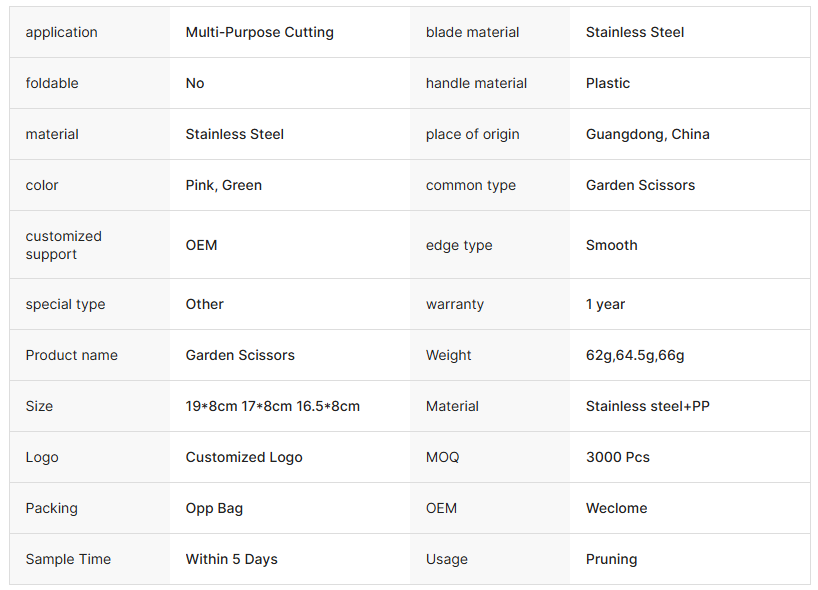818x590 pixels.
Task: Select the "Product name" label cell
Action: tap(71, 355)
